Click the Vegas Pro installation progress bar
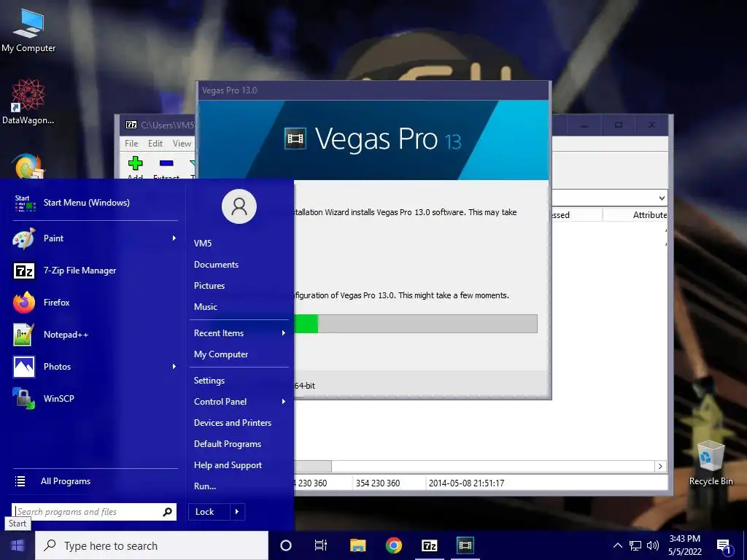This screenshot has height=560, width=747. (x=415, y=324)
